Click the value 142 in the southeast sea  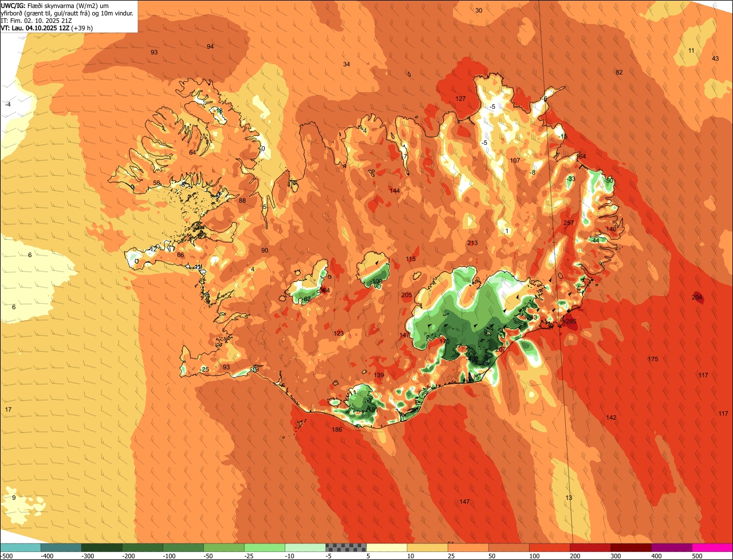611,417
